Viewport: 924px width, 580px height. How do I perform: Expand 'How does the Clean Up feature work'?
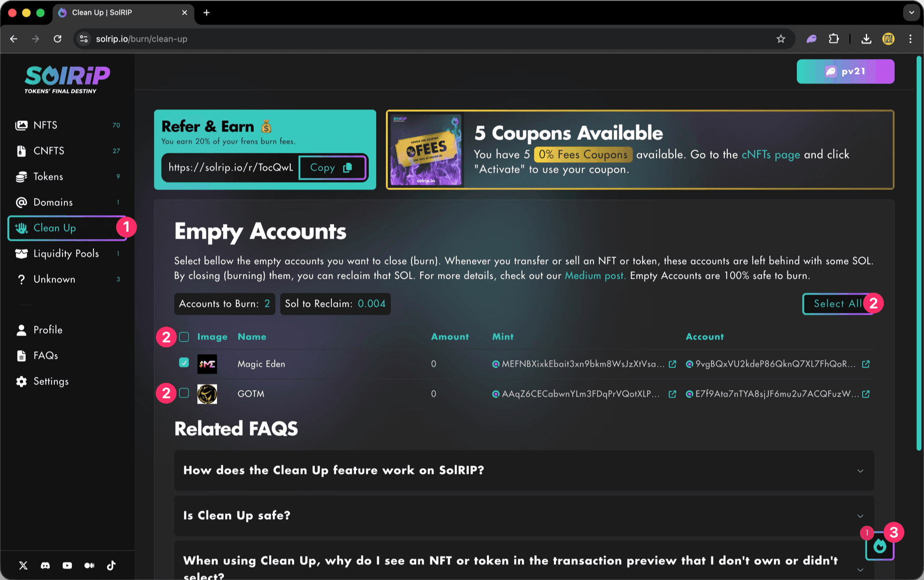point(524,470)
